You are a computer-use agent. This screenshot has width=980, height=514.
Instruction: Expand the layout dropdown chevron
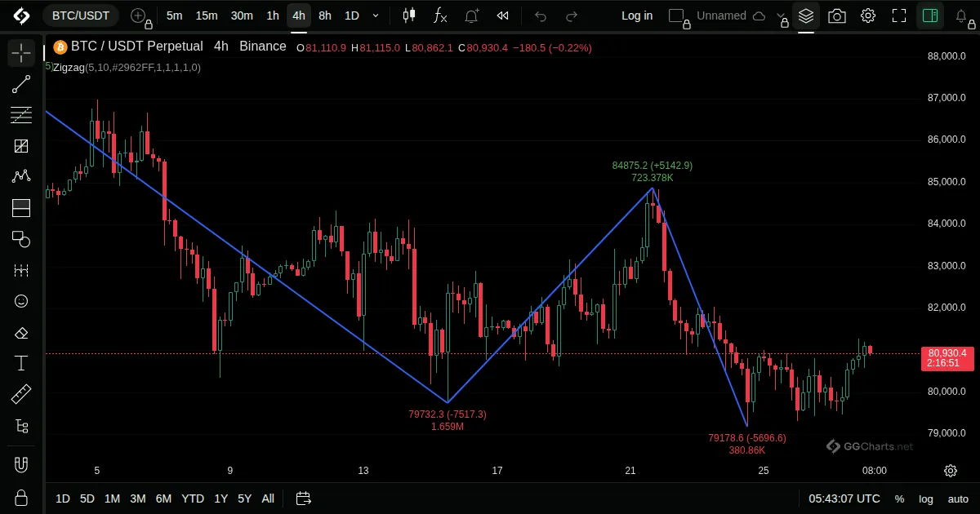coord(782,16)
